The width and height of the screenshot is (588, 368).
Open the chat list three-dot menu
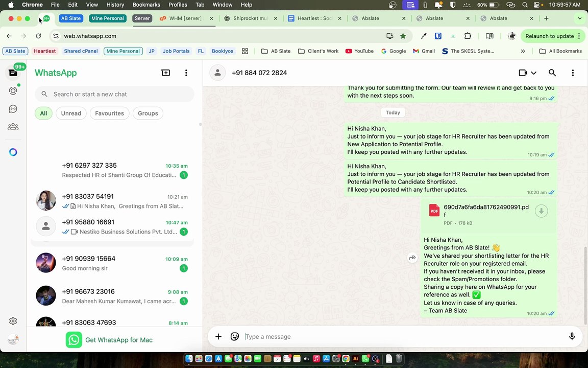(186, 73)
